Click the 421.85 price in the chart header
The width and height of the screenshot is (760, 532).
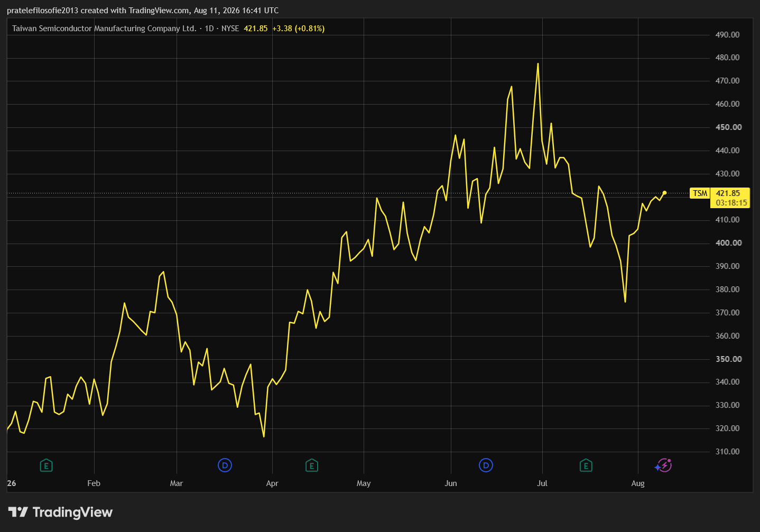coord(256,29)
